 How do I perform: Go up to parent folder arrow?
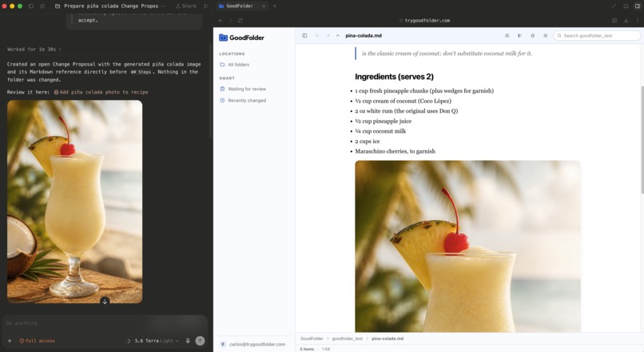tap(338, 36)
